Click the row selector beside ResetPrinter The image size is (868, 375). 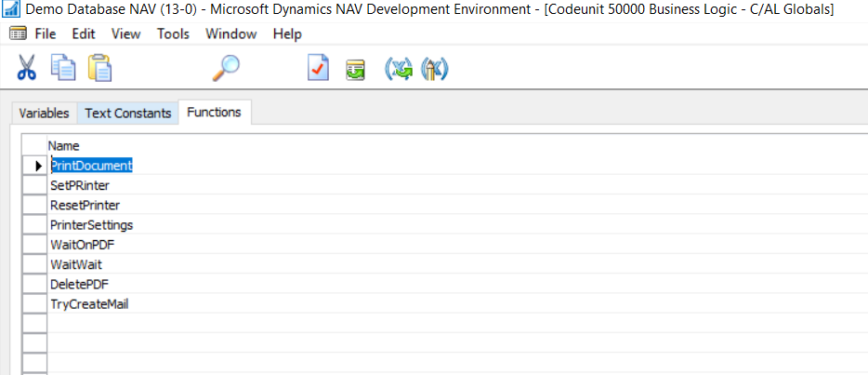pos(34,205)
